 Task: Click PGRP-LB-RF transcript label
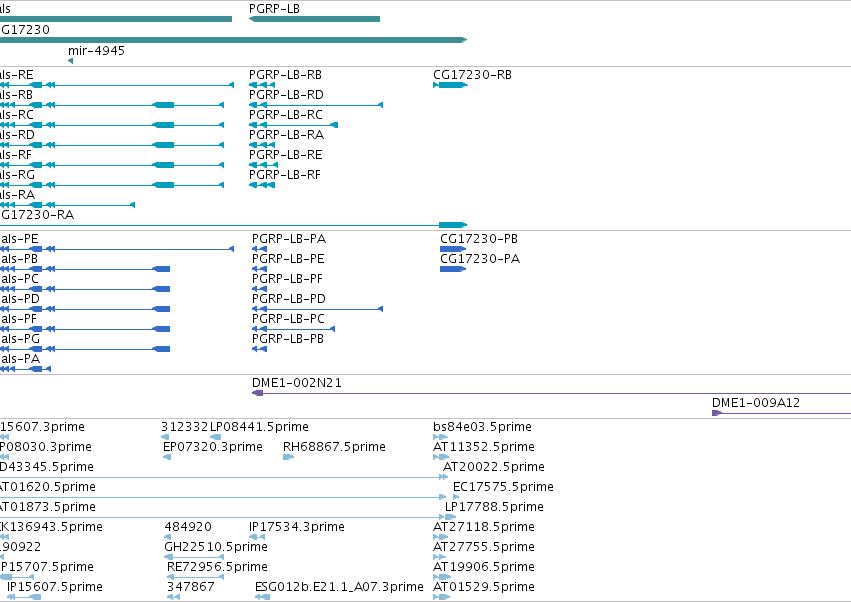coord(284,175)
